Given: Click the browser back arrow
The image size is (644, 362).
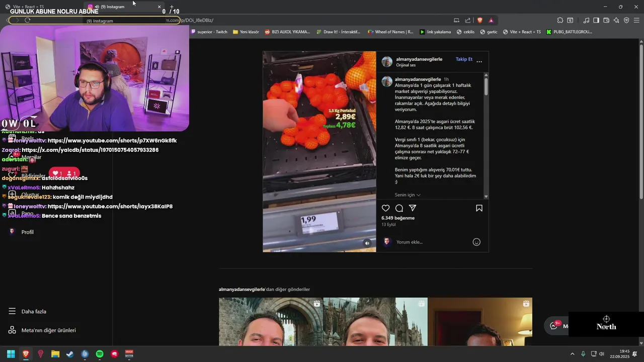Looking at the screenshot, I should [8, 20].
